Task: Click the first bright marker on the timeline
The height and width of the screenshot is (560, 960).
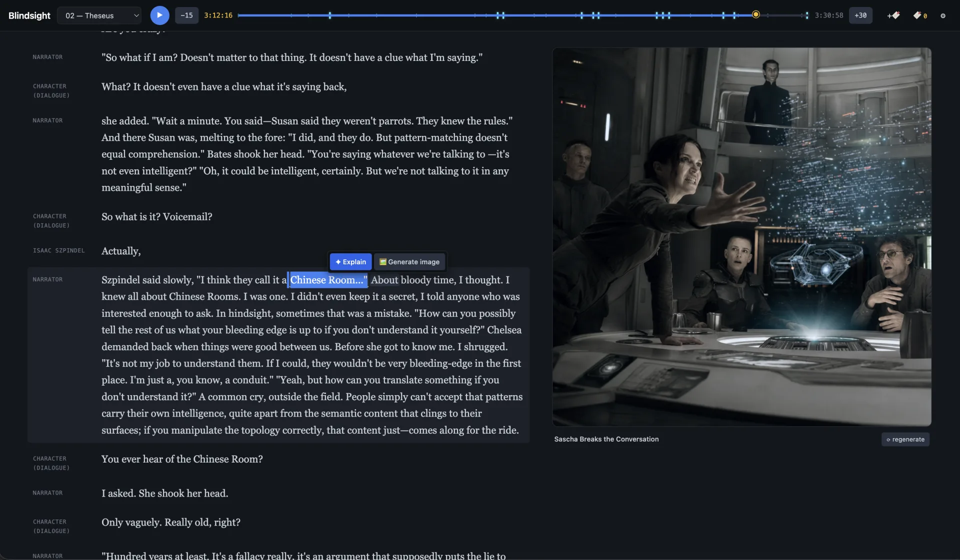Action: click(330, 15)
